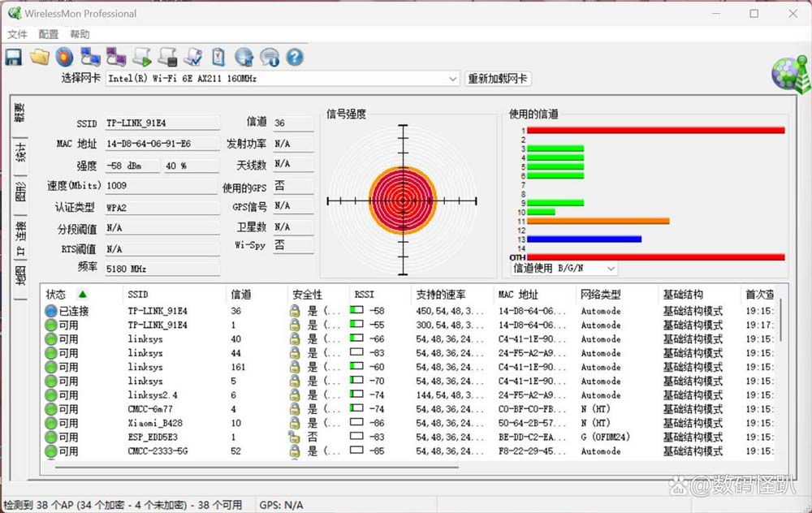Click the 重新加载网卡 button
Image resolution: width=812 pixels, height=513 pixels.
coord(498,79)
